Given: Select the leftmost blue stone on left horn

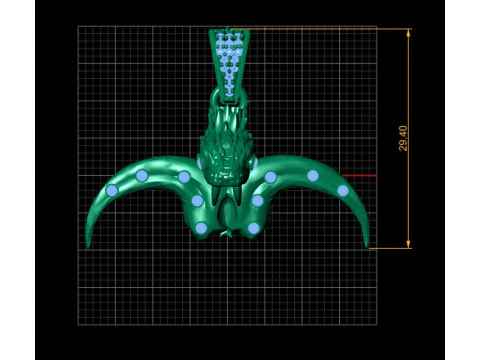Looking at the screenshot, I should click(x=112, y=190).
